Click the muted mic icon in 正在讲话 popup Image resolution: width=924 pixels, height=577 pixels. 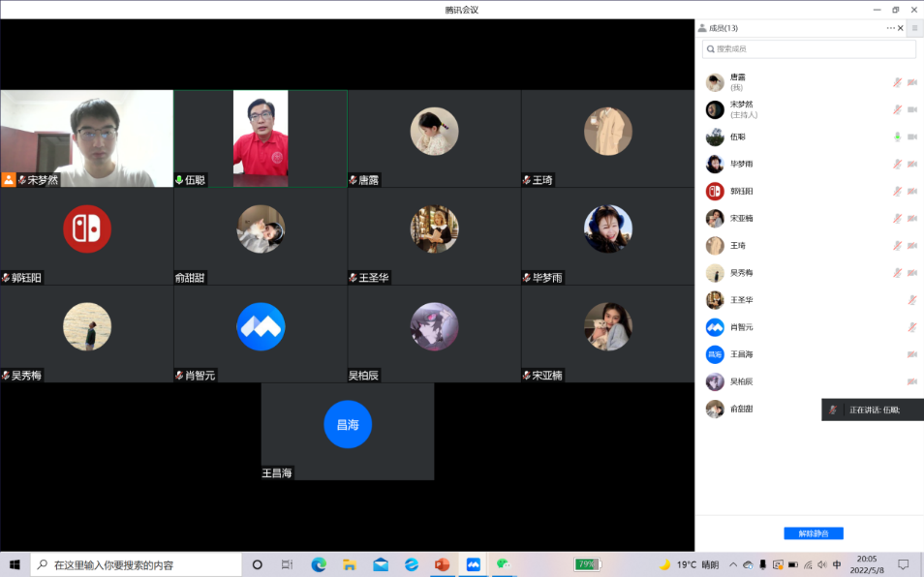(x=833, y=410)
